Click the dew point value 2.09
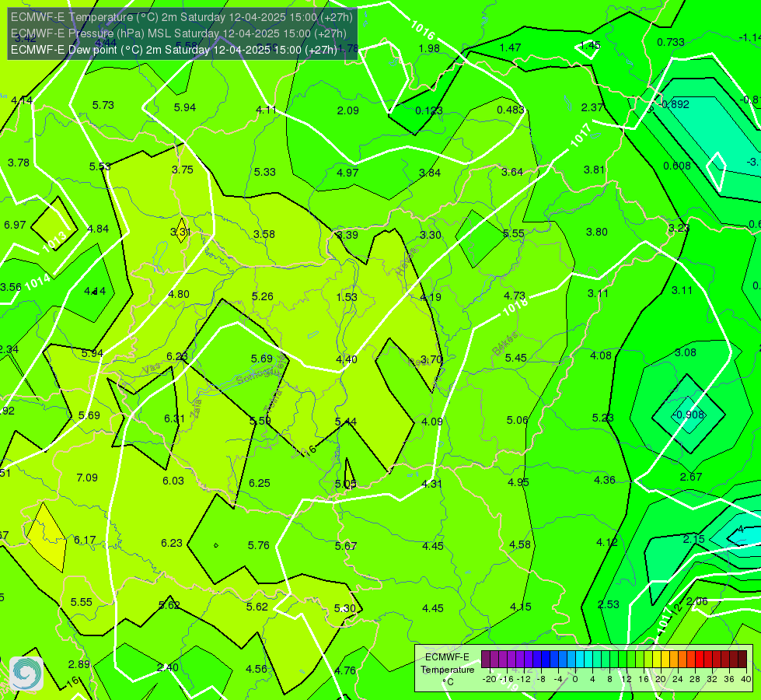Screen dimensions: 761x700 (x=348, y=110)
